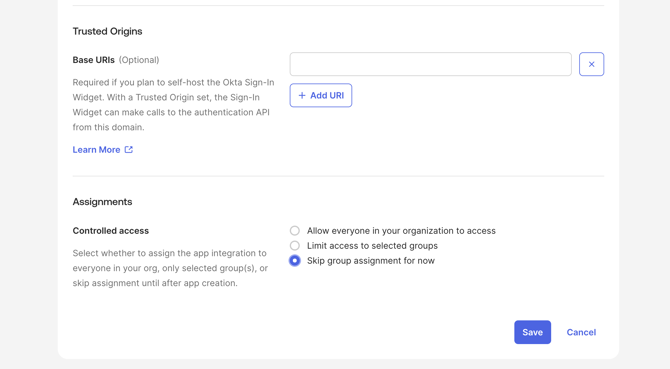Click the Assignments heading
The height and width of the screenshot is (369, 670).
102,202
